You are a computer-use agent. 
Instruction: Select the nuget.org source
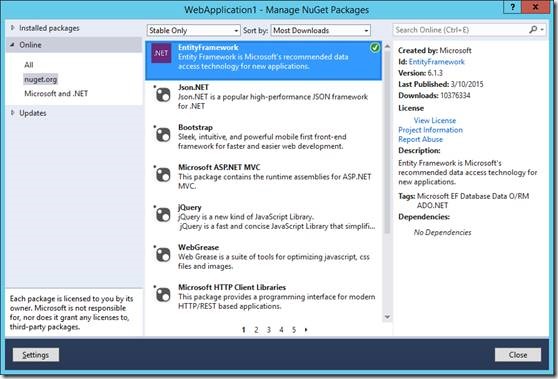pyautogui.click(x=41, y=79)
